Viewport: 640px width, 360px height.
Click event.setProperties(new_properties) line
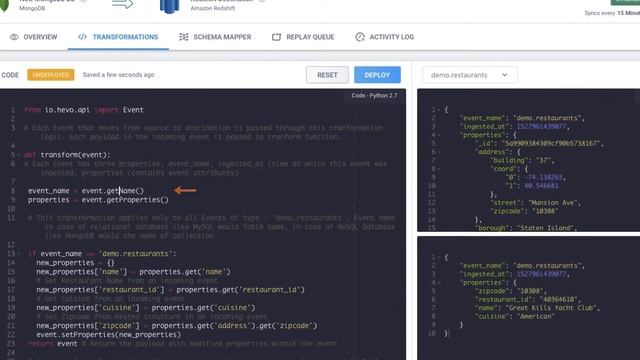[109, 334]
